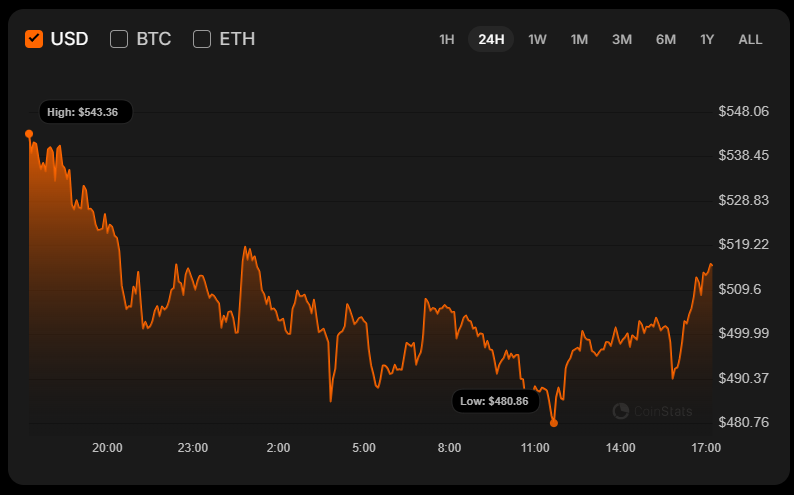Switch chart range to 1W
794x495 pixels.
click(537, 39)
